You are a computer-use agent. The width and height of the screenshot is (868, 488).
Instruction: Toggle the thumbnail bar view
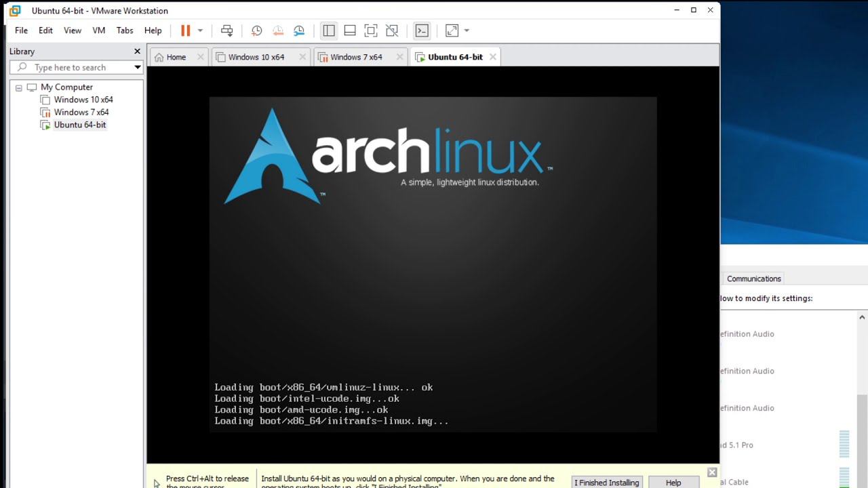pyautogui.click(x=350, y=30)
